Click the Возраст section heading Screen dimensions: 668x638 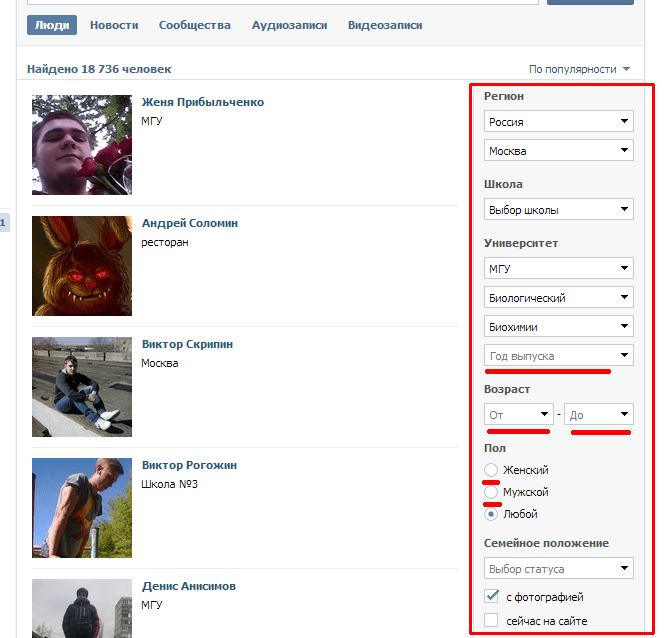pos(507,389)
